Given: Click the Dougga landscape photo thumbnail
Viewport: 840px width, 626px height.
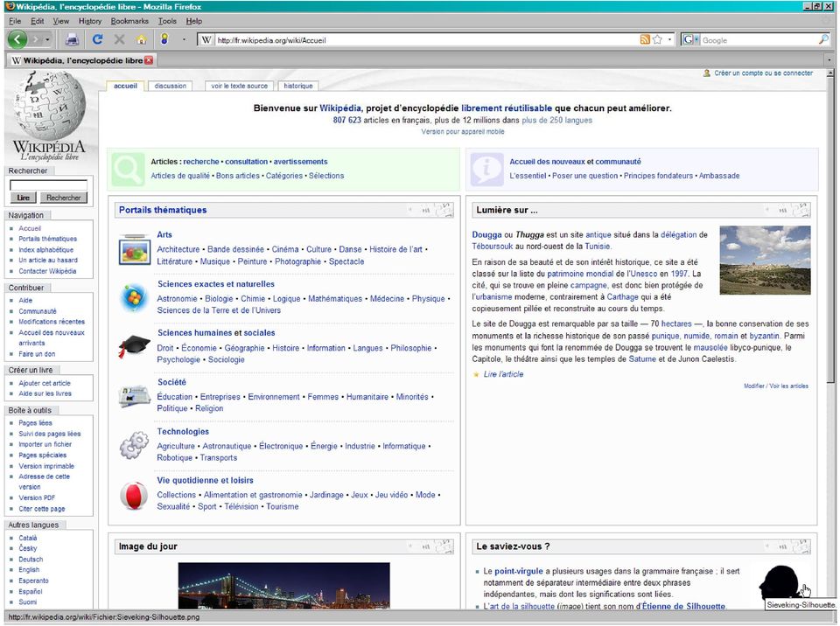Looking at the screenshot, I should (x=765, y=261).
